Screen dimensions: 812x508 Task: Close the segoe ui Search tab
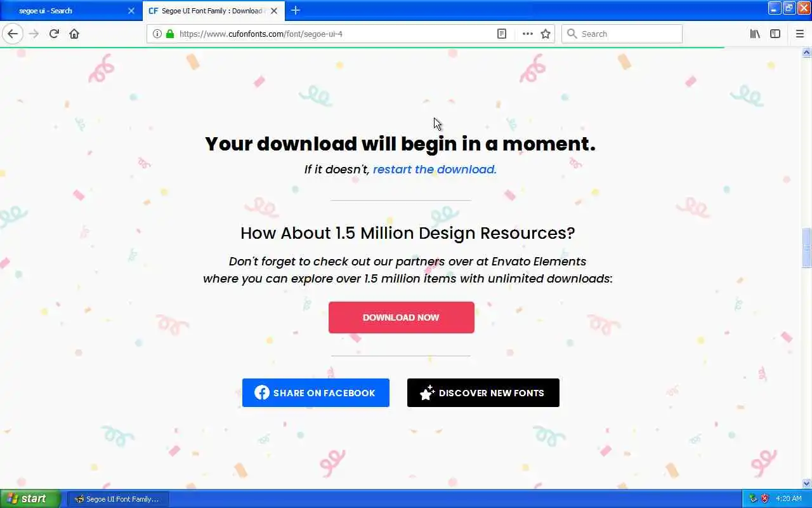(x=131, y=11)
